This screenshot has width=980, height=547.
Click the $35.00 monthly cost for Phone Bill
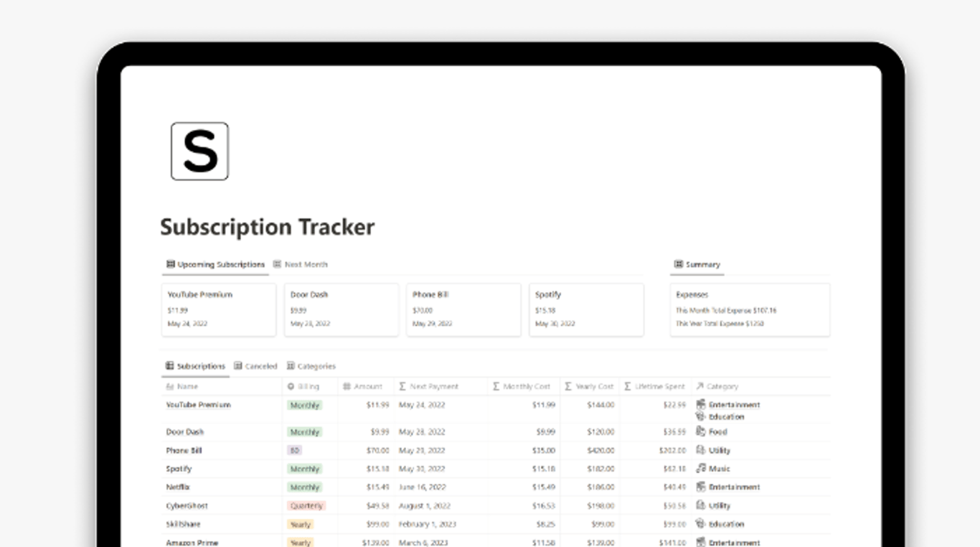(543, 451)
